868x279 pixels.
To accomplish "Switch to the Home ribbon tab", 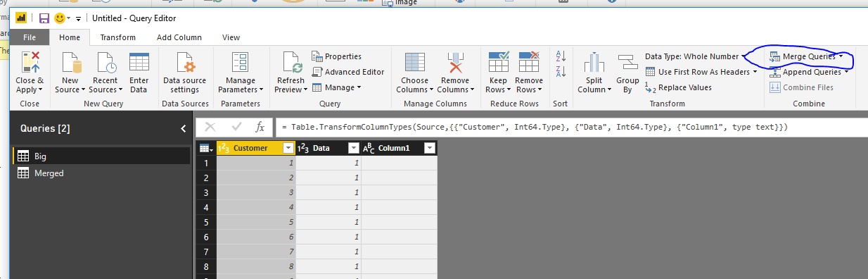I will click(70, 37).
